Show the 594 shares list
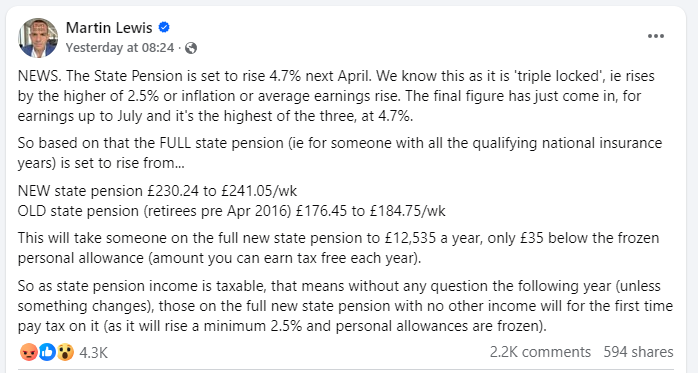The height and width of the screenshot is (373, 698). (x=638, y=352)
